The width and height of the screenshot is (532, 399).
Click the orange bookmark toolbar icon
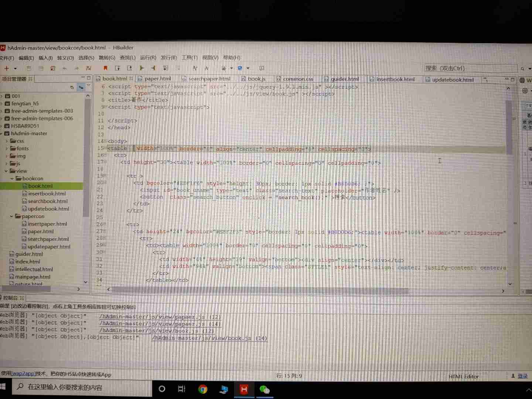point(105,68)
